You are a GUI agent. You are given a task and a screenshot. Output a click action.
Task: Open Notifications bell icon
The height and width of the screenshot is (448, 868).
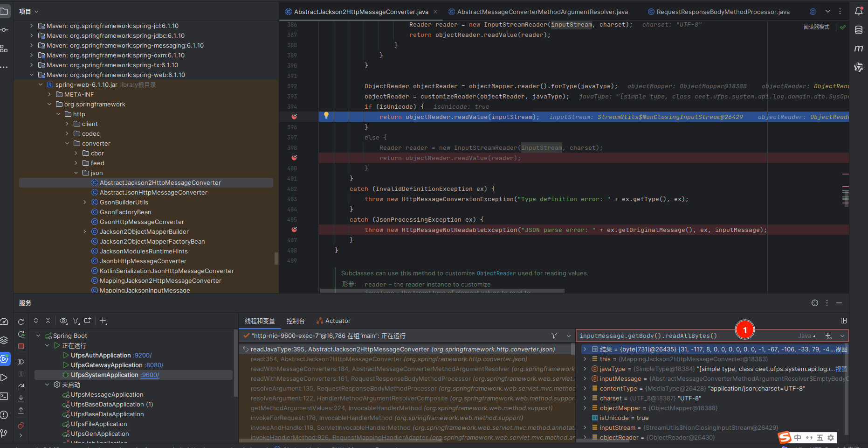(x=859, y=11)
